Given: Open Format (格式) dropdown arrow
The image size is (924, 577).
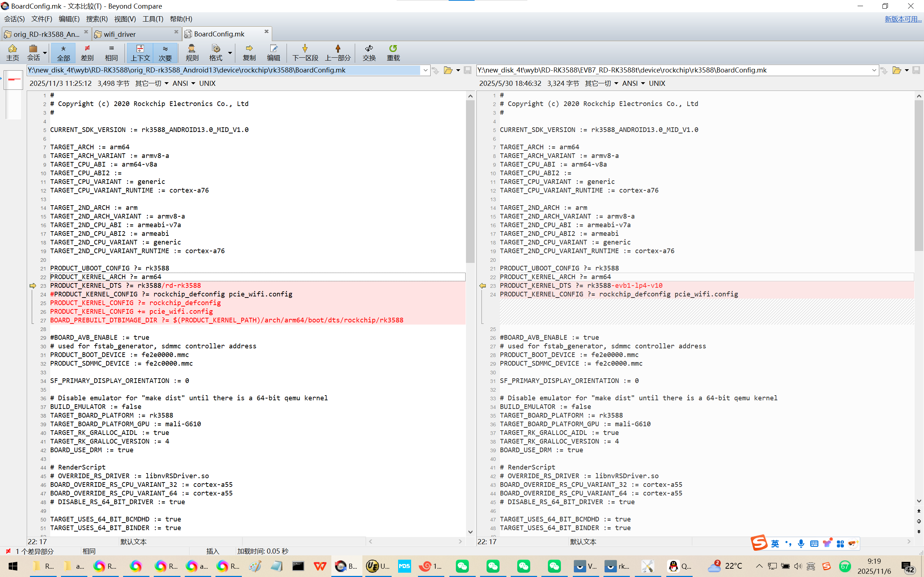Looking at the screenshot, I should (230, 53).
